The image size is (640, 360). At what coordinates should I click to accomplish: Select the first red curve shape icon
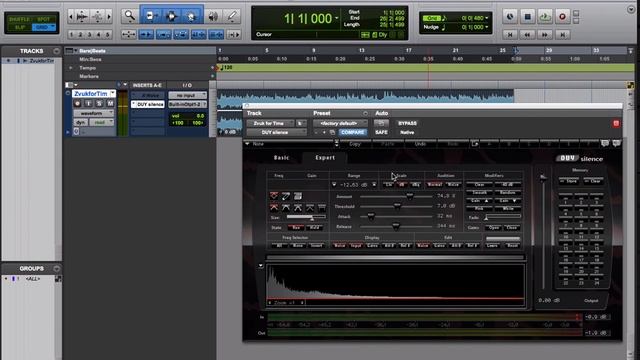coord(274,208)
